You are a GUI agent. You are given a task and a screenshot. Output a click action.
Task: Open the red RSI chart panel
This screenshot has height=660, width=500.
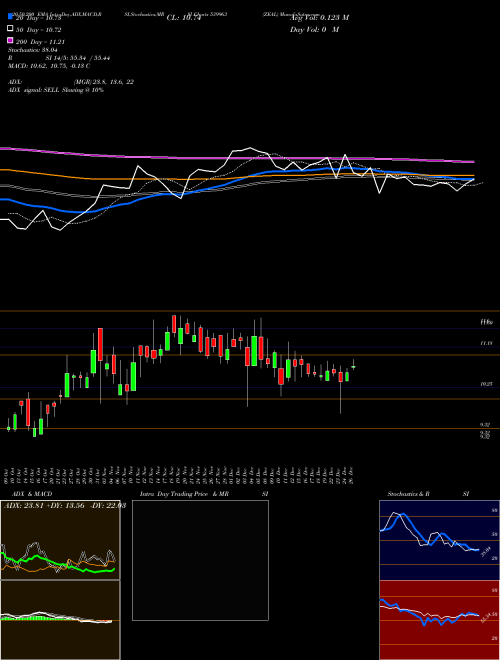(x=439, y=620)
